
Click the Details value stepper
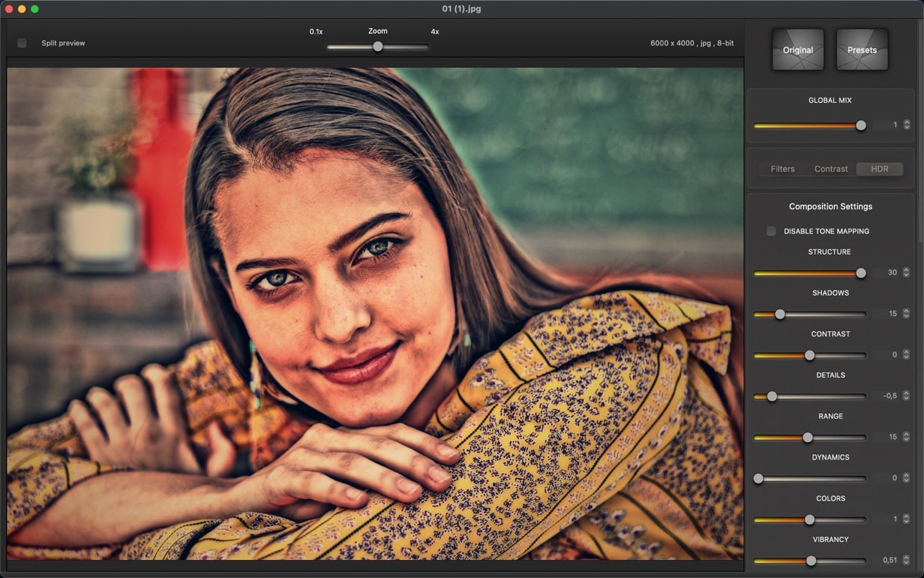tap(906, 395)
